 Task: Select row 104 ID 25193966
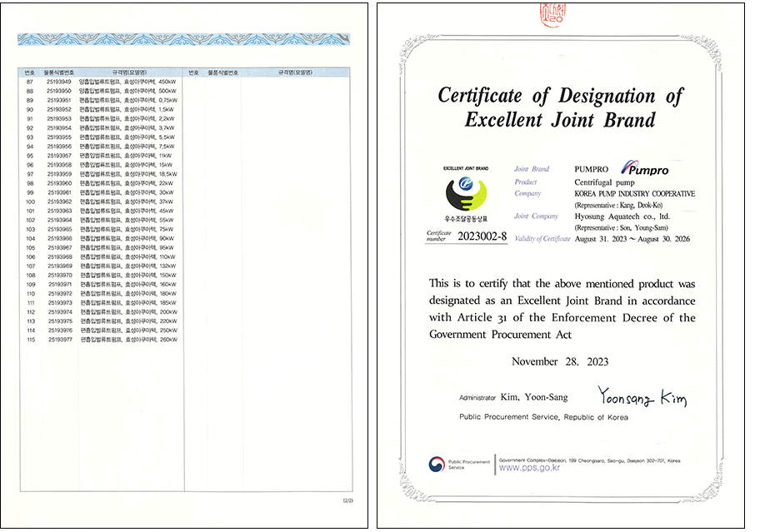[59, 238]
